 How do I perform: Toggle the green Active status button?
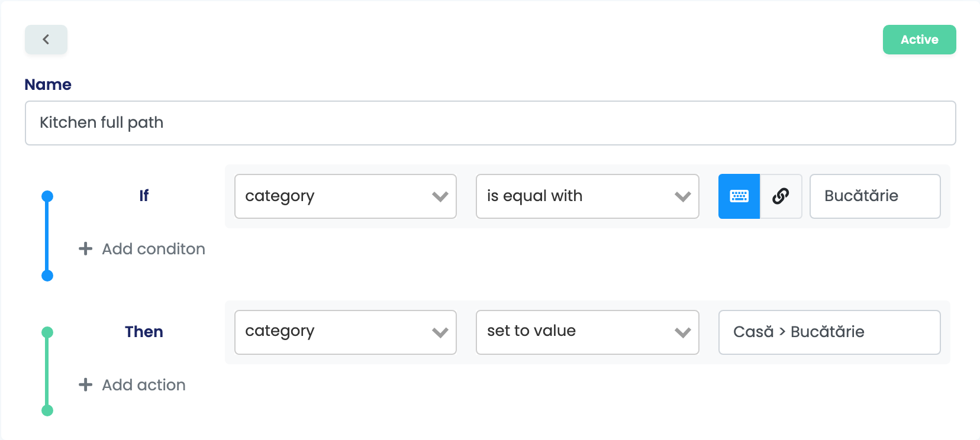click(x=920, y=40)
